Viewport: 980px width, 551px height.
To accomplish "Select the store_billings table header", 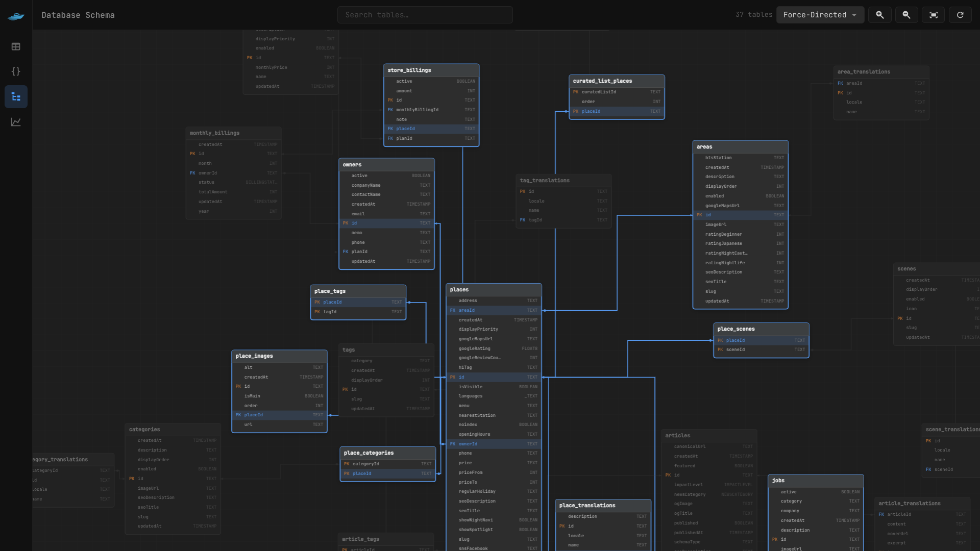I will 431,70.
